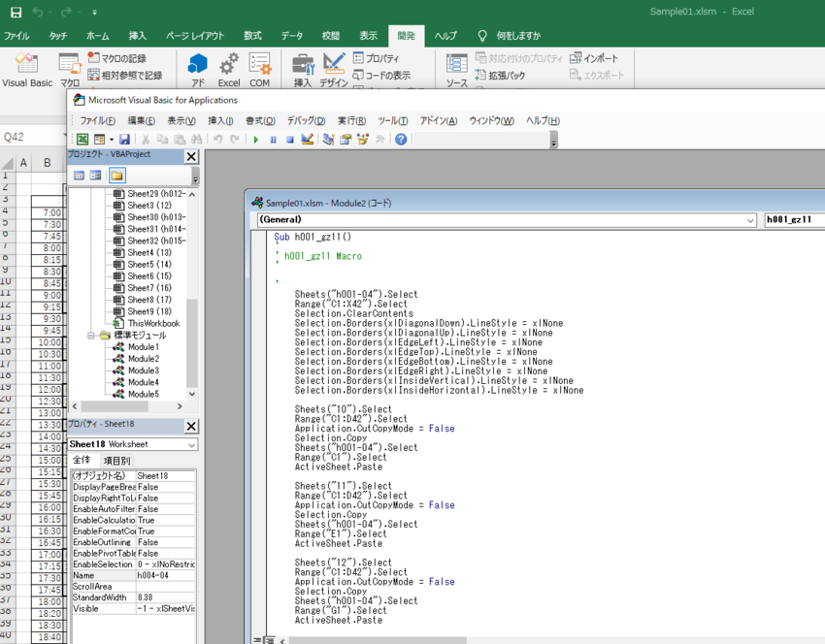Screen dimensions: 825x644
Task: Click View Code icon in Project pane
Action: [x=79, y=175]
